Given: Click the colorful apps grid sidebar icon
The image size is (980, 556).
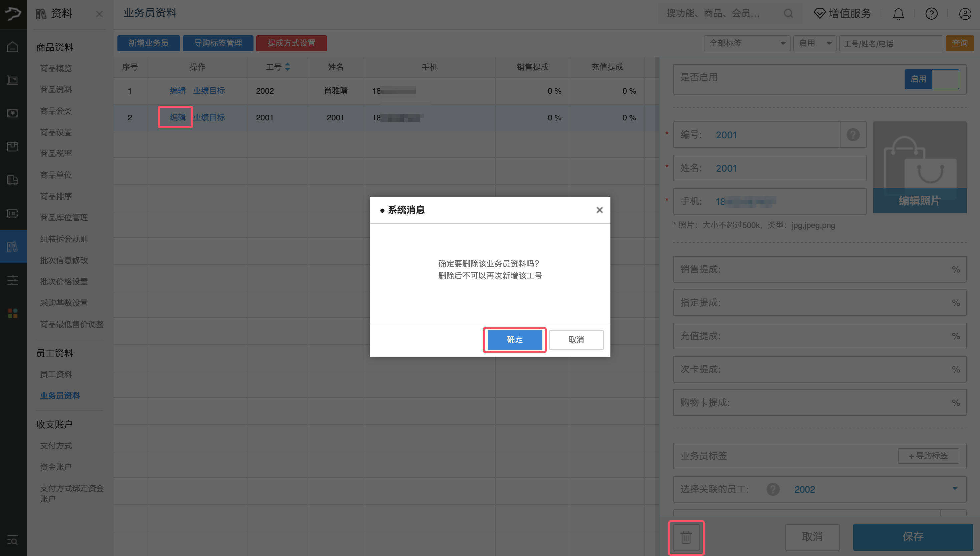Looking at the screenshot, I should (x=13, y=313).
